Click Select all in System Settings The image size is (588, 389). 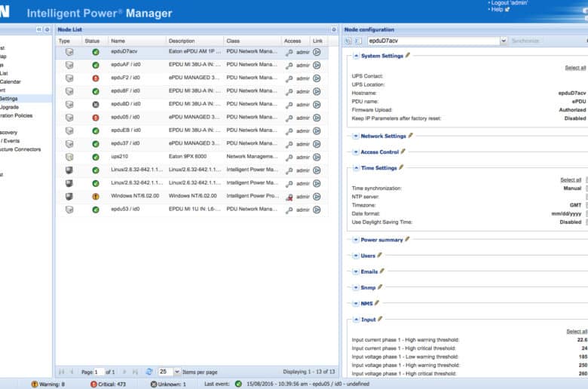click(575, 68)
